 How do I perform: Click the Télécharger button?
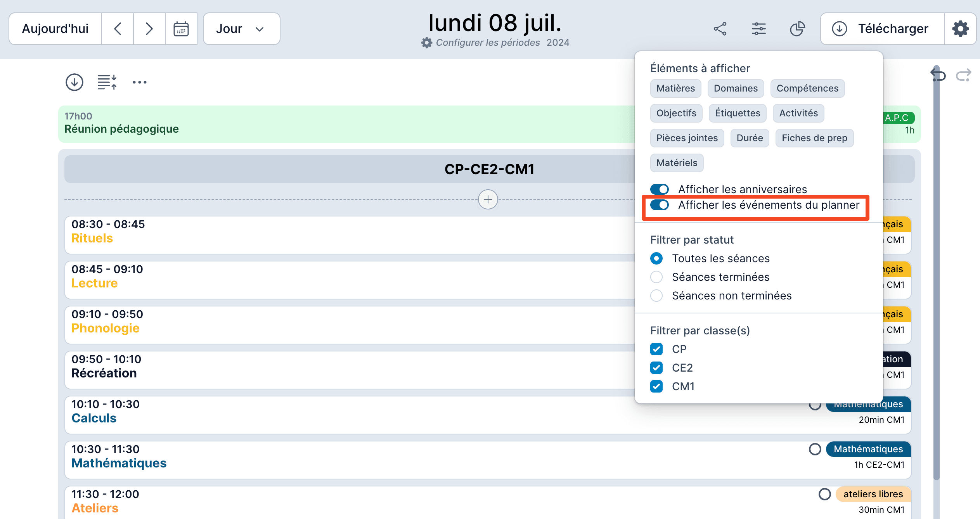(x=883, y=29)
